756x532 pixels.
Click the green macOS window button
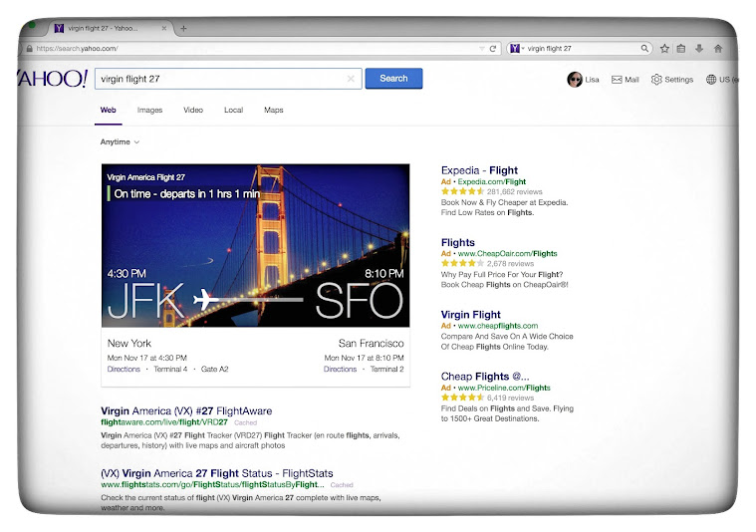(31, 25)
